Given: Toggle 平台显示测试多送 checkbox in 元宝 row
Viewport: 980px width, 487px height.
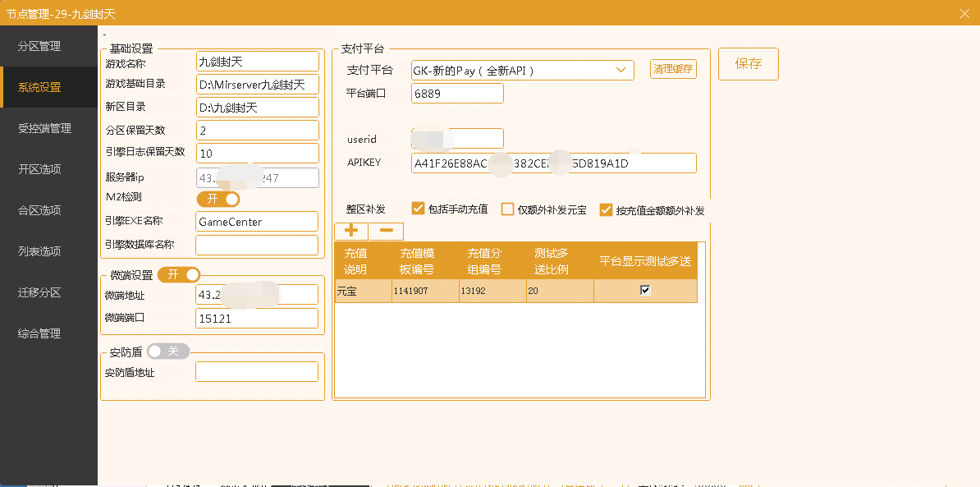Looking at the screenshot, I should click(x=645, y=290).
